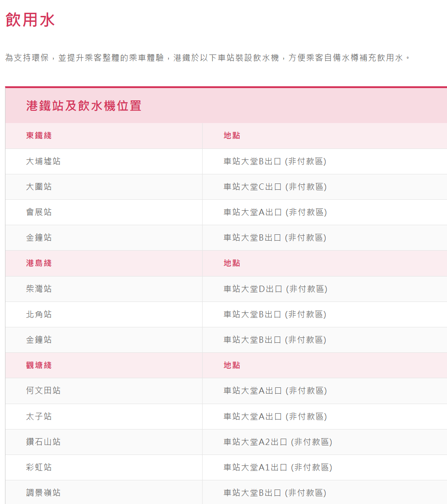The width and height of the screenshot is (447, 504).
Task: Click 金鐘站 under the 港島綫 section
Action: (39, 340)
